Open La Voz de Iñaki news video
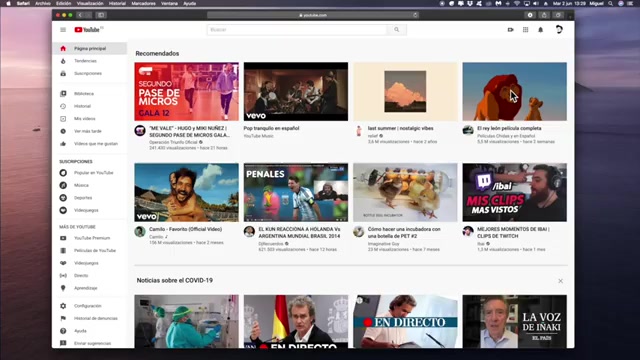 click(x=515, y=322)
